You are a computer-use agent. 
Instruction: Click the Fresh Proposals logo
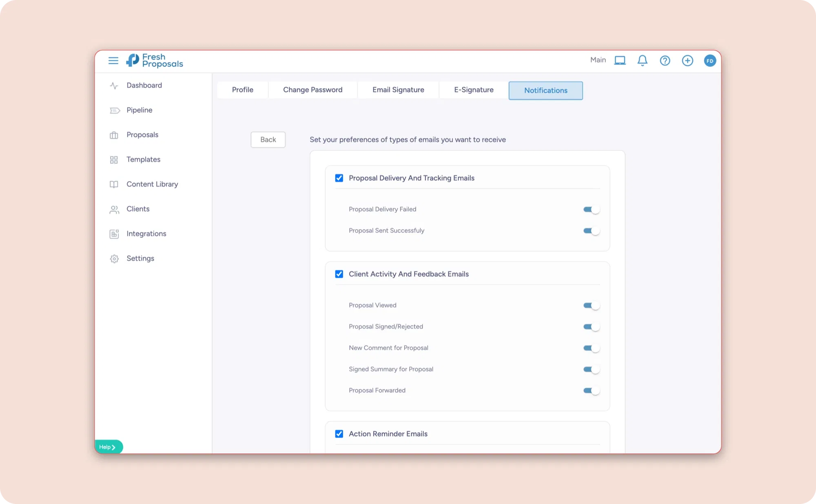pyautogui.click(x=155, y=60)
